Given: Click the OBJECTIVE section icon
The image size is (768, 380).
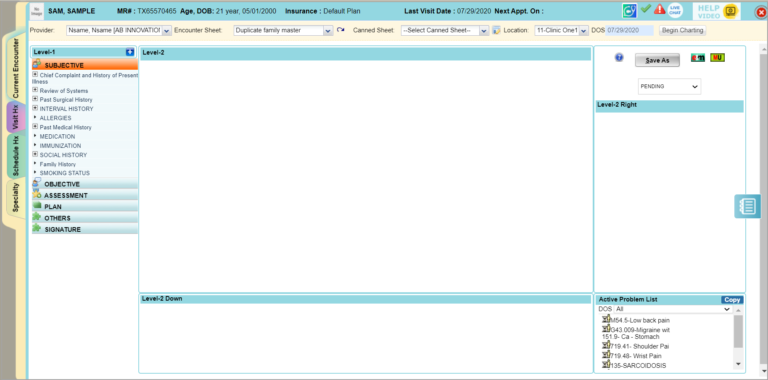Looking at the screenshot, I should (x=37, y=183).
